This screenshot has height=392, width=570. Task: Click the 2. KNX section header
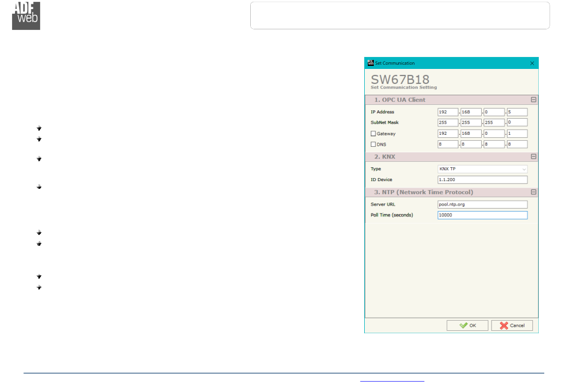[451, 156]
